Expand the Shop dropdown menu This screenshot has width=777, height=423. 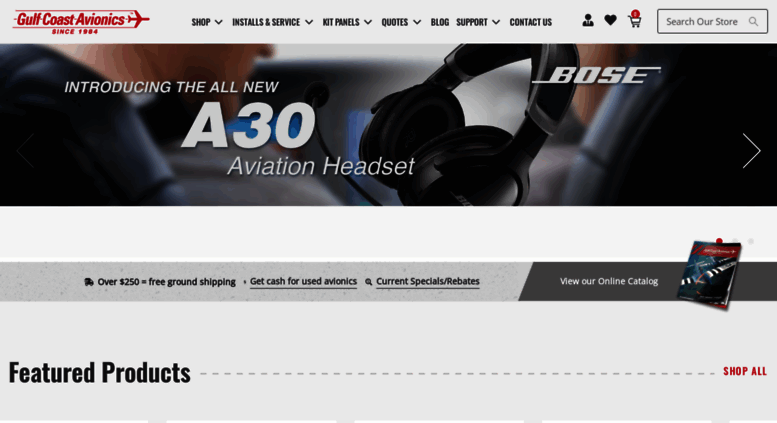coord(207,22)
